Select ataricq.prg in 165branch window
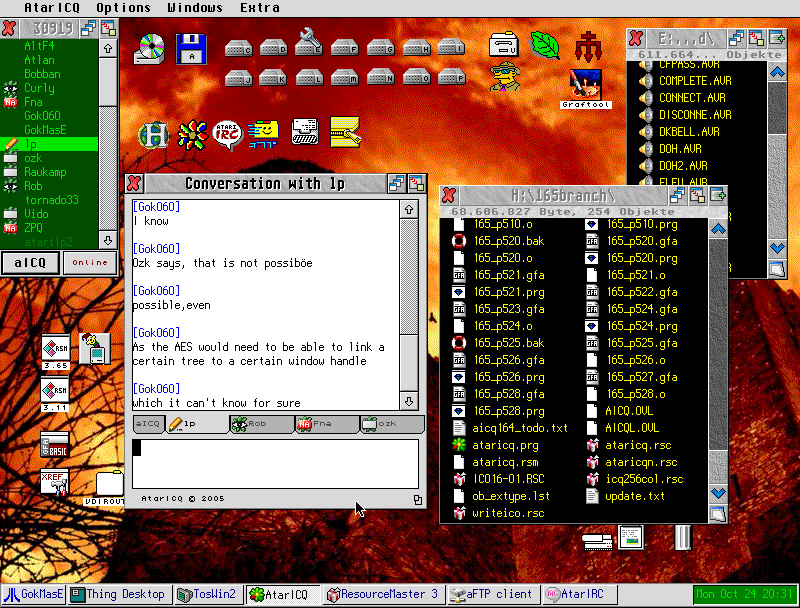Viewport: 800px width, 608px height. click(495, 445)
